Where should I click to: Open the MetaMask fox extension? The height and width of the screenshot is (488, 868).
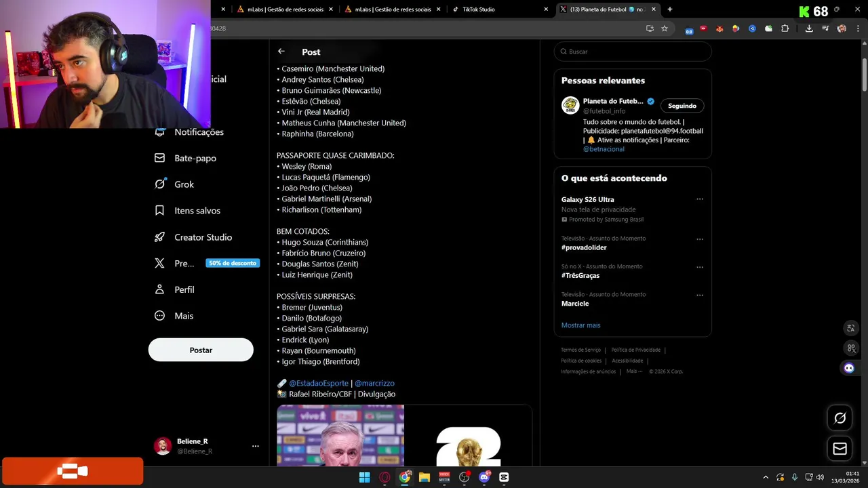point(719,28)
